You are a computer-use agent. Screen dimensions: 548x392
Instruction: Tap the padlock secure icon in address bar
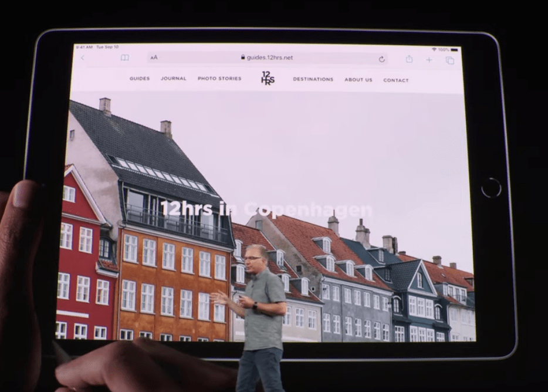click(243, 57)
